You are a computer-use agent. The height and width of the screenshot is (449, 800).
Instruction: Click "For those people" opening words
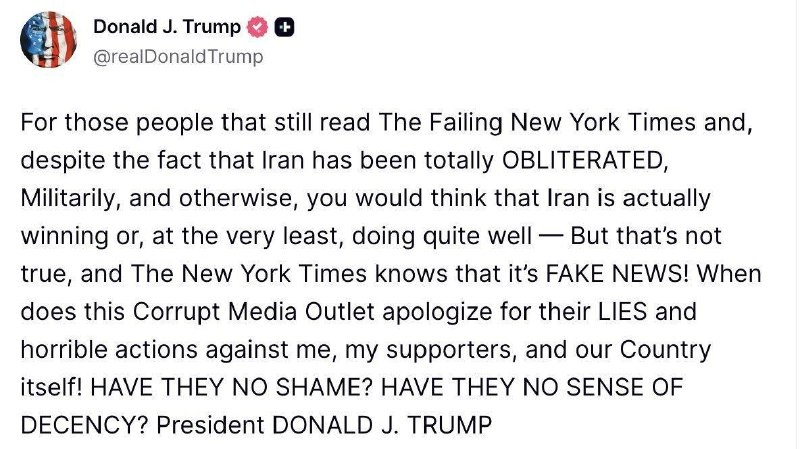[x=88, y=123]
